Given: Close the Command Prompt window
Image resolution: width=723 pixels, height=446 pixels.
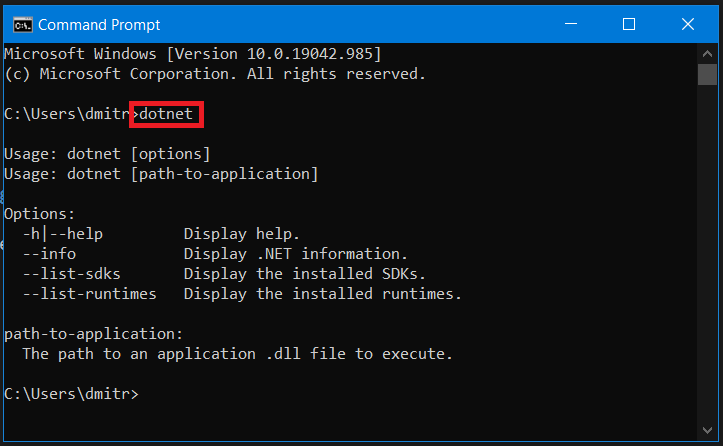Looking at the screenshot, I should (x=686, y=24).
